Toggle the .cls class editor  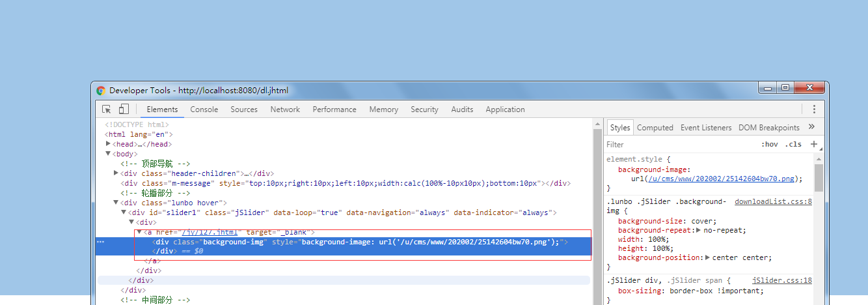coord(793,145)
